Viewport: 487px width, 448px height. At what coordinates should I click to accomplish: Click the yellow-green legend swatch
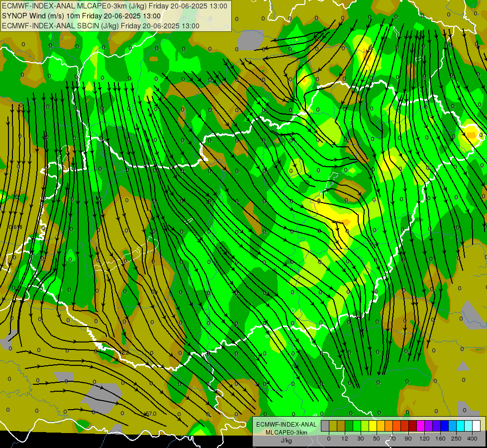click(365, 426)
